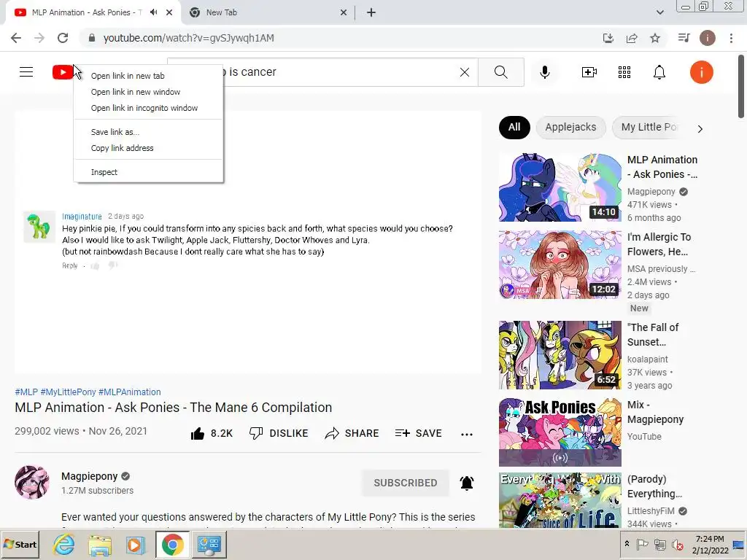Click SAVE to playlist button

click(418, 433)
